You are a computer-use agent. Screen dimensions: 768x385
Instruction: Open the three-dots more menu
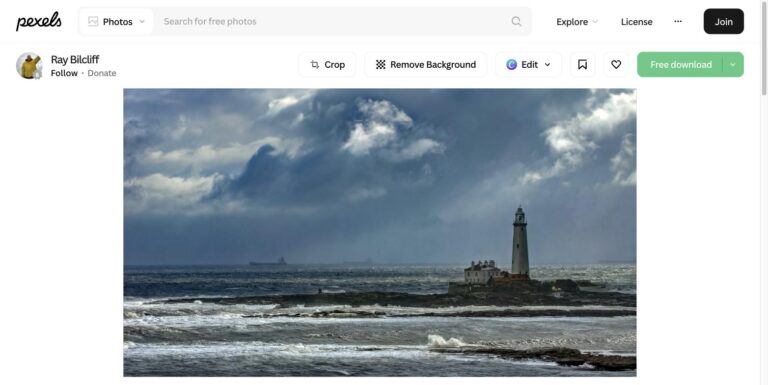[x=678, y=22]
